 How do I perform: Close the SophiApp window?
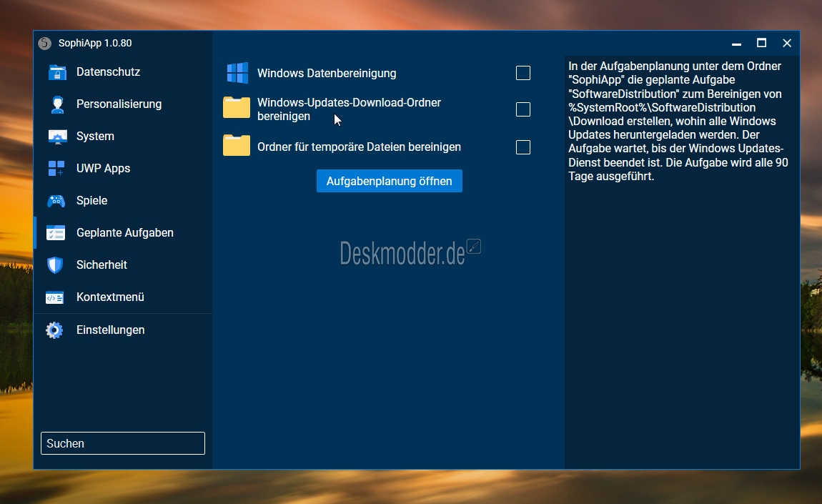pos(787,43)
